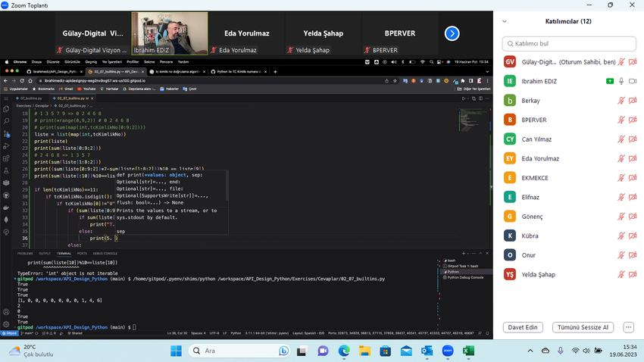644x362 pixels.
Task: Select the 02_07_builtins.py editor tab
Action: (x=70, y=98)
